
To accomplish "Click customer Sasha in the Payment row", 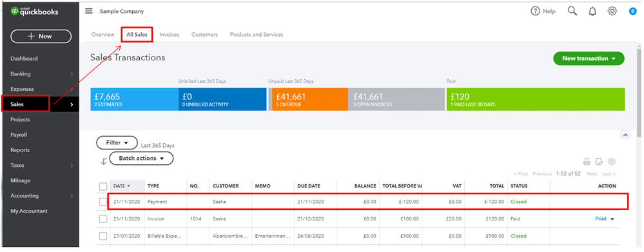I will (219, 202).
